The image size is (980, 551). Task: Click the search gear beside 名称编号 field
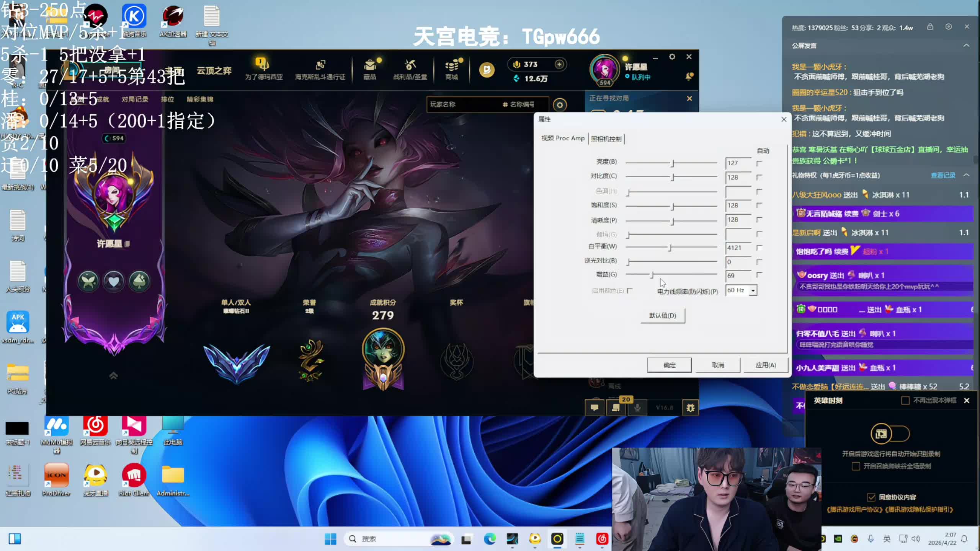click(560, 104)
